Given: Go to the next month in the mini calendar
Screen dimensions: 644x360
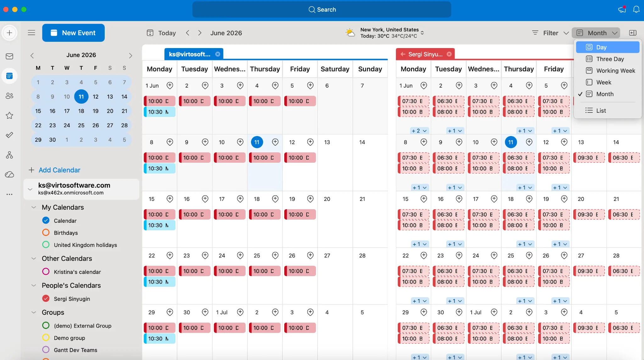Looking at the screenshot, I should coord(130,56).
